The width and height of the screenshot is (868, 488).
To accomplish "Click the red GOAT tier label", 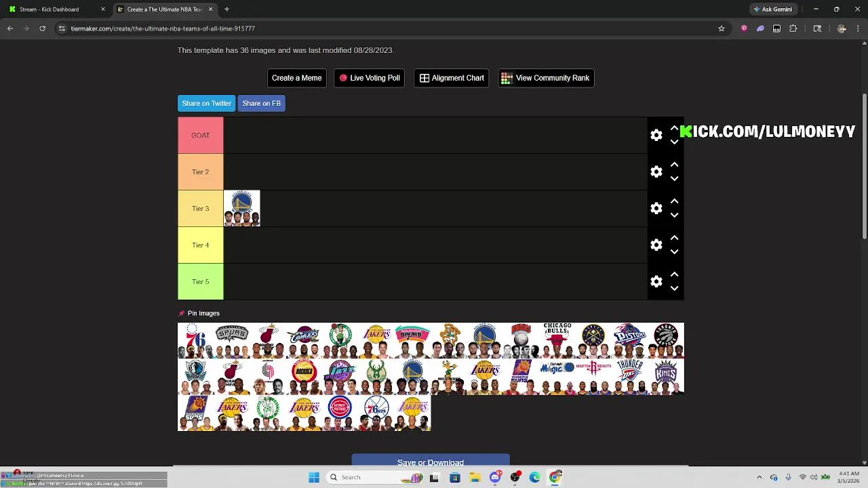I will (x=200, y=136).
